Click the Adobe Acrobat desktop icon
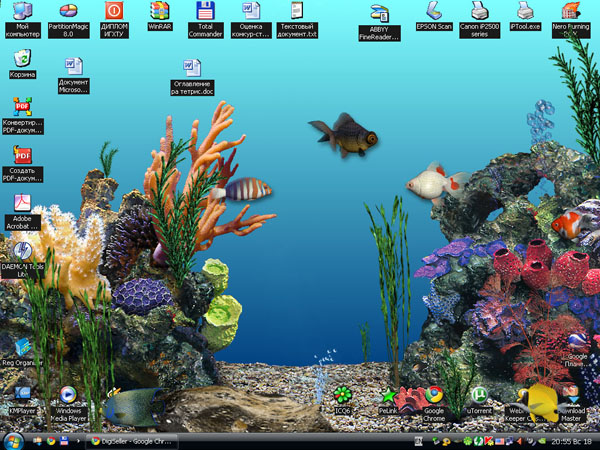Image resolution: width=600 pixels, height=450 pixels. click(22, 203)
